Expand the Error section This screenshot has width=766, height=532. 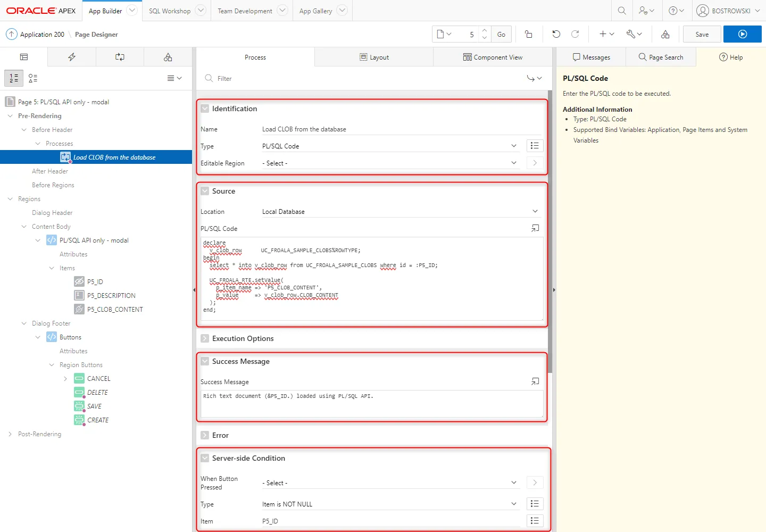click(205, 435)
